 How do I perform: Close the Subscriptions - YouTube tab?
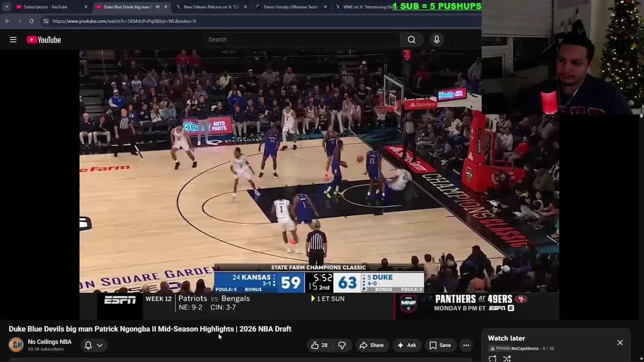(x=86, y=7)
